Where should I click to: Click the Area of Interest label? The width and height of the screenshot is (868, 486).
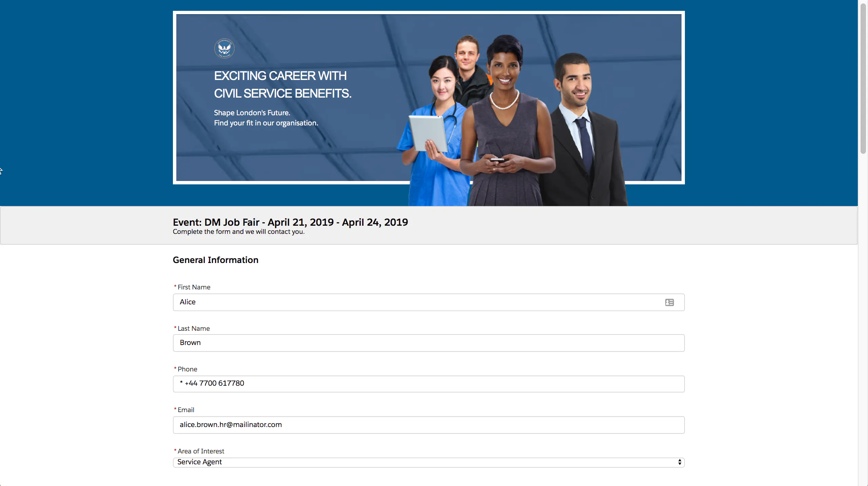pos(200,451)
